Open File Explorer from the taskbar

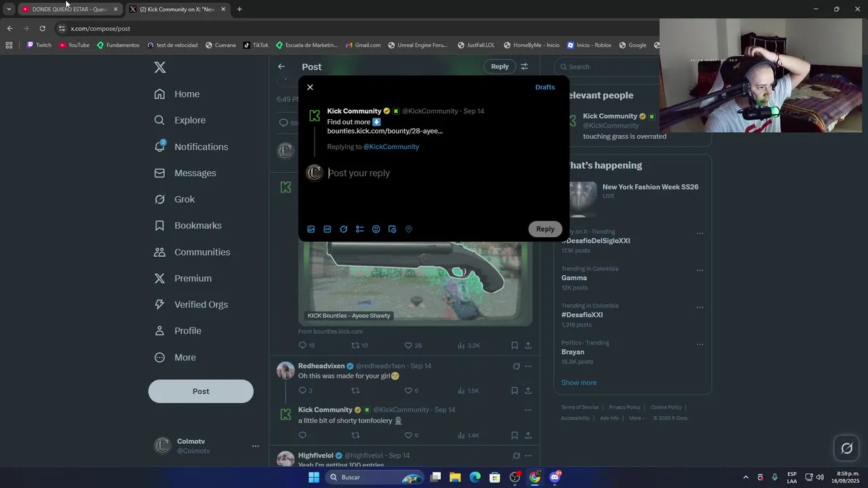click(x=455, y=477)
